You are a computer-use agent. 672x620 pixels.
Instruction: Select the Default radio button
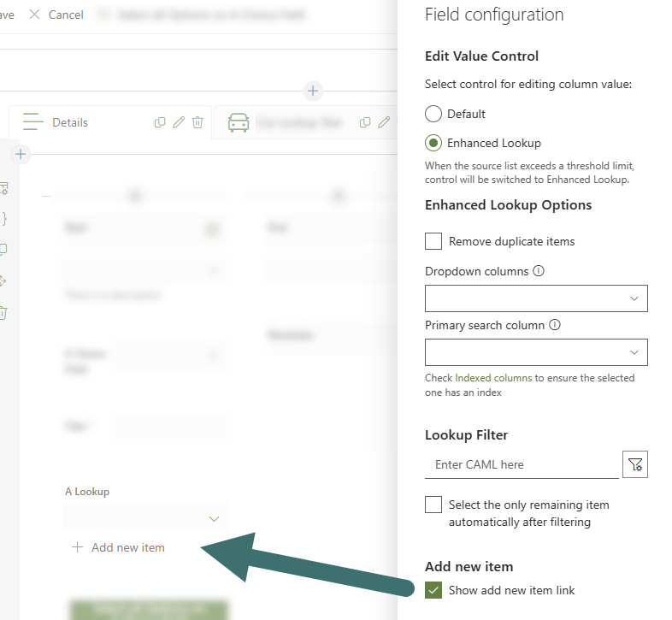[x=433, y=114]
